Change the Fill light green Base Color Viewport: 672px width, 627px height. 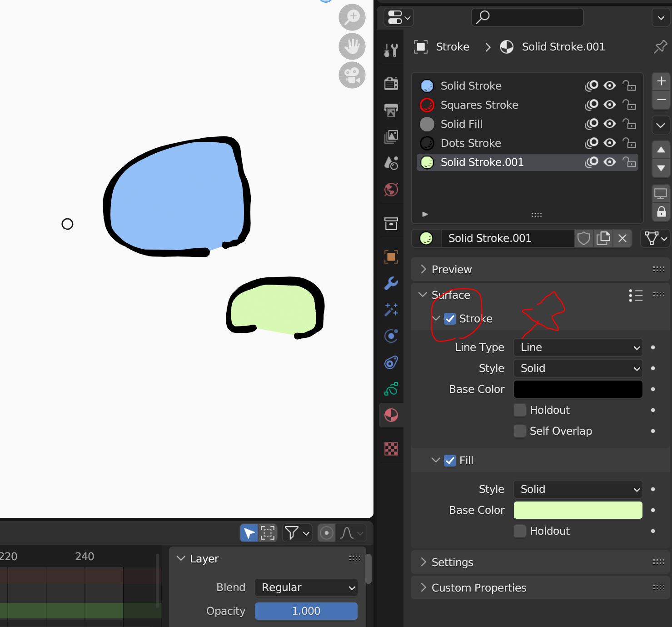[x=578, y=510]
